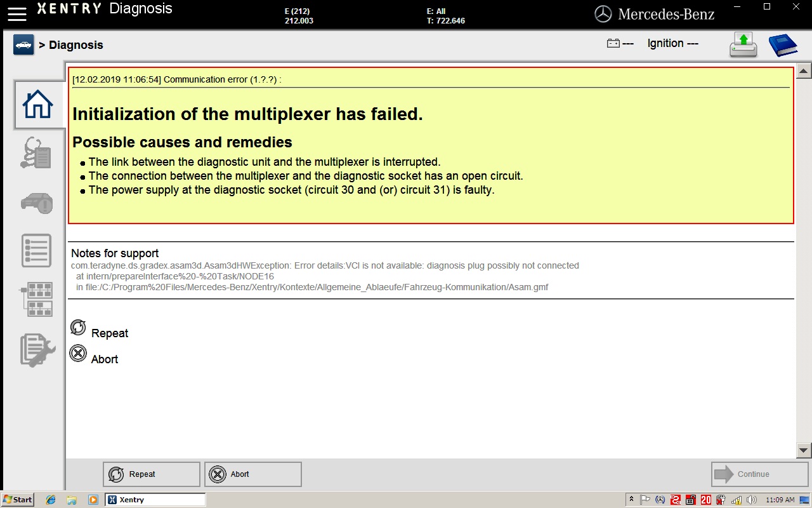Viewport: 812px width, 508px height.
Task: Expand hidden system tray icons chevron
Action: tap(631, 500)
